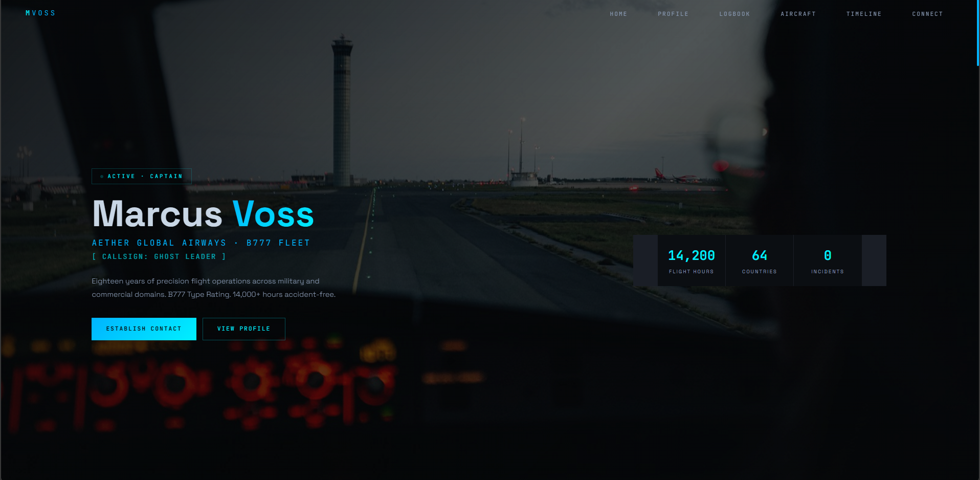The width and height of the screenshot is (980, 480).
Task: Click the ESTABLISH CONTACT button
Action: [x=144, y=329]
